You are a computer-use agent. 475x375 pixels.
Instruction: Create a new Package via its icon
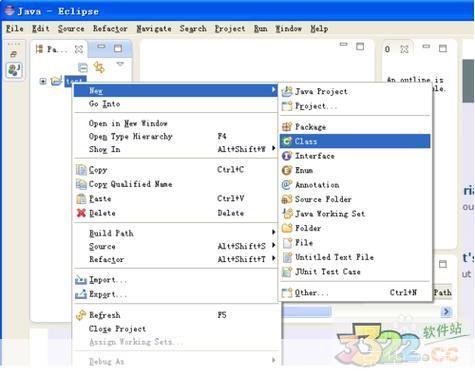287,127
